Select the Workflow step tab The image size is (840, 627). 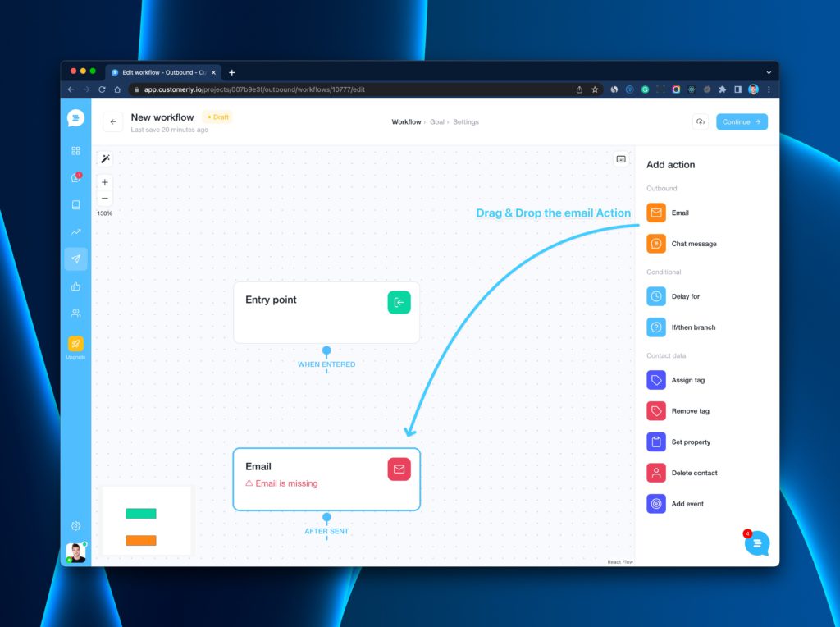(406, 122)
